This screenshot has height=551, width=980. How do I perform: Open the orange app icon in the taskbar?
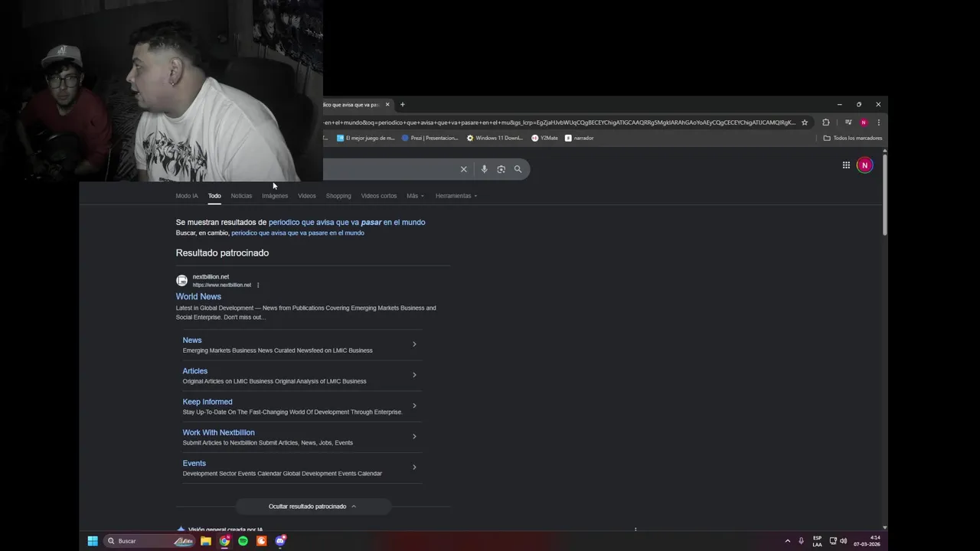click(261, 541)
